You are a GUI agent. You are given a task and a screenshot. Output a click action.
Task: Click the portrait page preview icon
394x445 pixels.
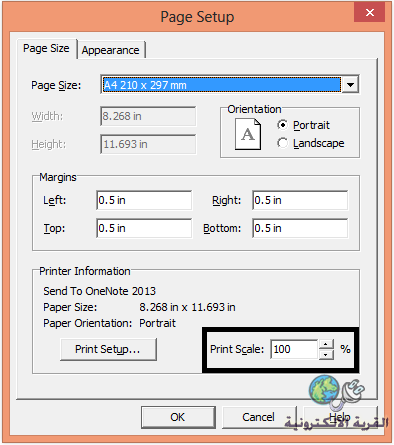(x=248, y=134)
